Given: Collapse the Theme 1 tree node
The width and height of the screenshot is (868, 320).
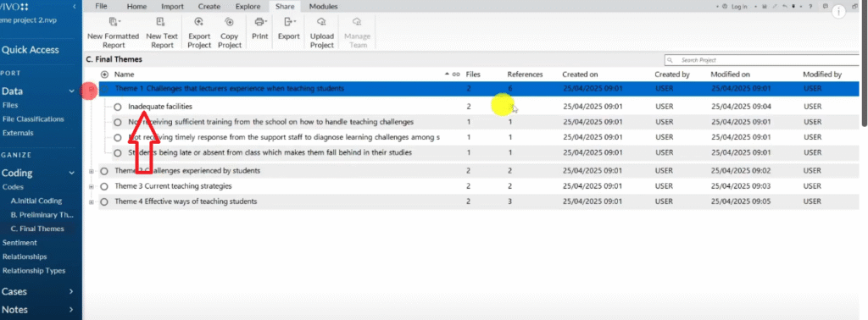Looking at the screenshot, I should (92, 88).
